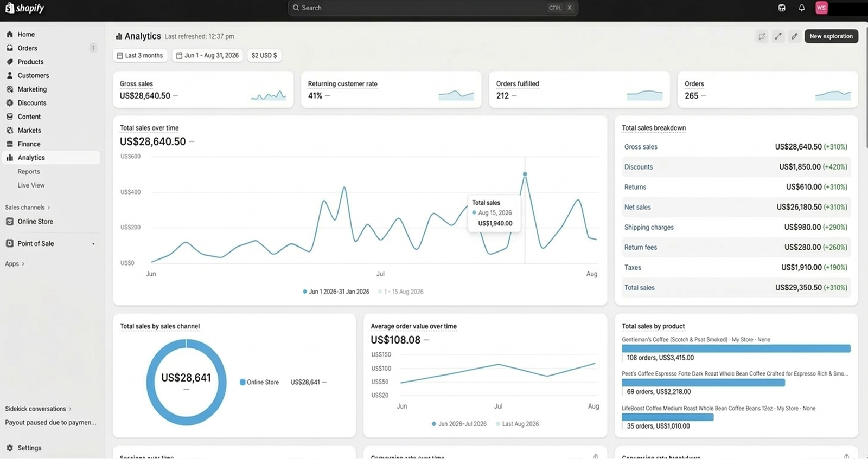868x459 pixels.
Task: Open the Settings gear icon
Action: pyautogui.click(x=10, y=448)
